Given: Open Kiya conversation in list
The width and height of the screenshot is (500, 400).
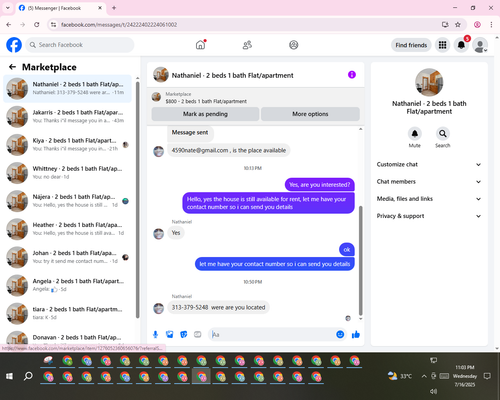Looking at the screenshot, I should tap(68, 145).
